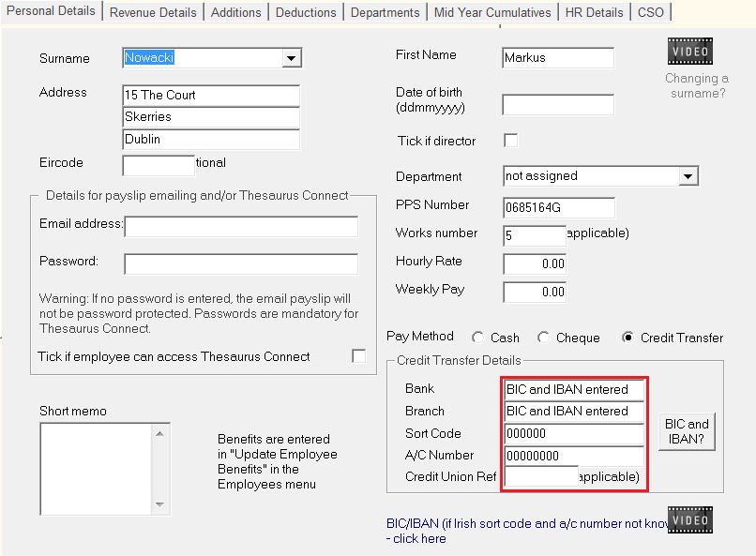This screenshot has height=556, width=756.
Task: Tick the director checkbox
Action: pyautogui.click(x=510, y=141)
